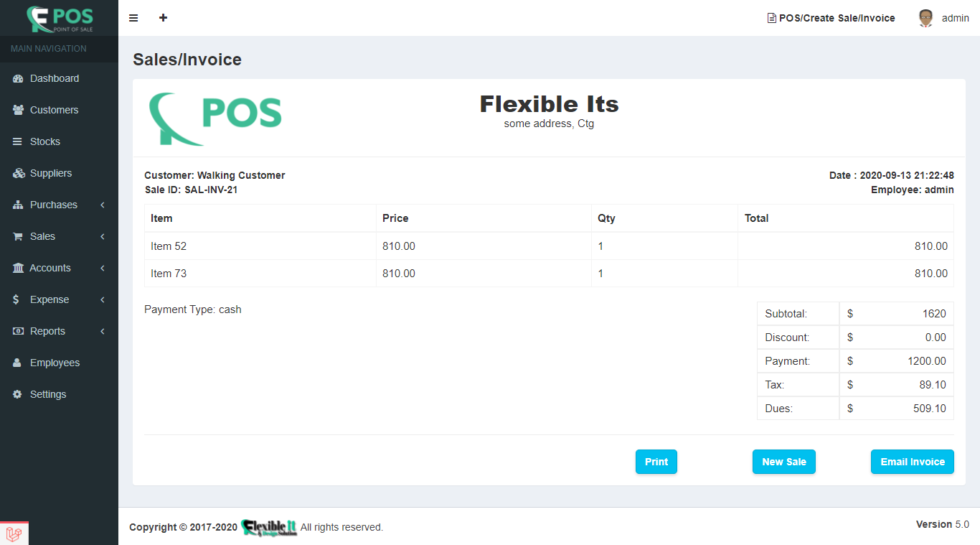
Task: Click the Employees person icon
Action: pyautogui.click(x=16, y=363)
